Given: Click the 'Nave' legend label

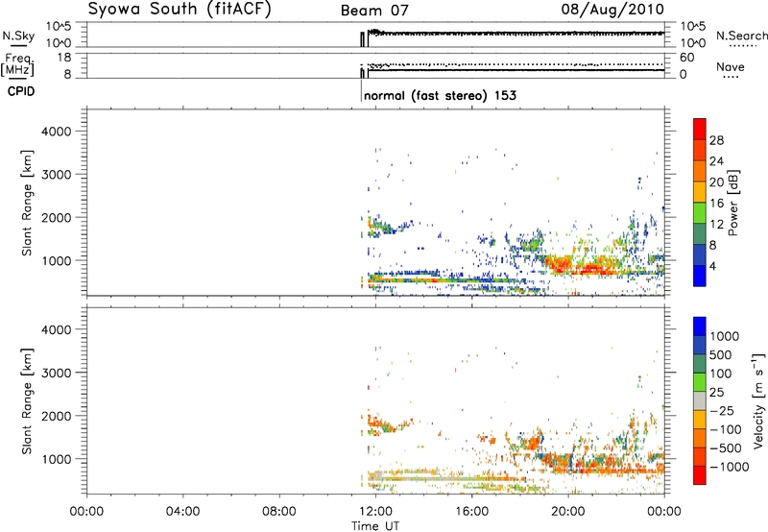Looking at the screenshot, I should click(731, 66).
